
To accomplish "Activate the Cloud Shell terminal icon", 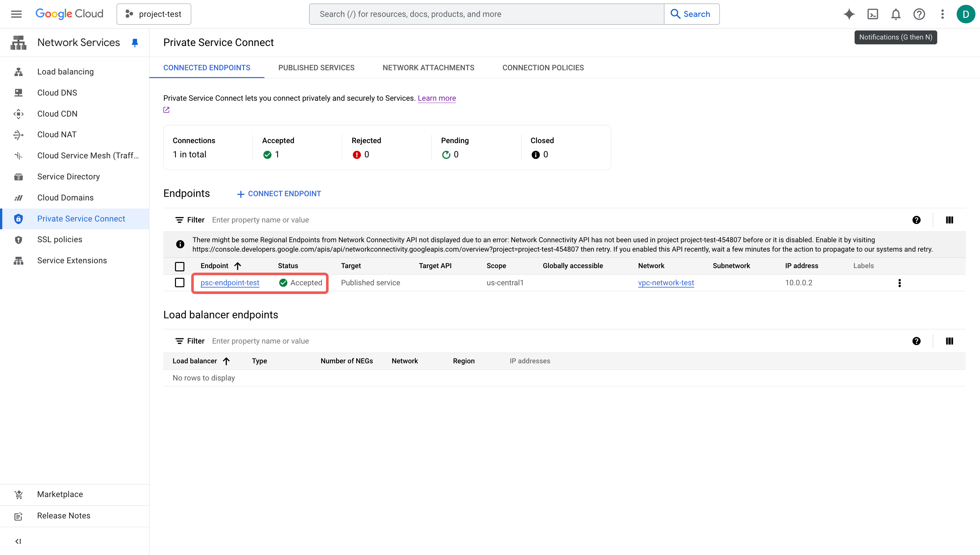I will 872,14.
